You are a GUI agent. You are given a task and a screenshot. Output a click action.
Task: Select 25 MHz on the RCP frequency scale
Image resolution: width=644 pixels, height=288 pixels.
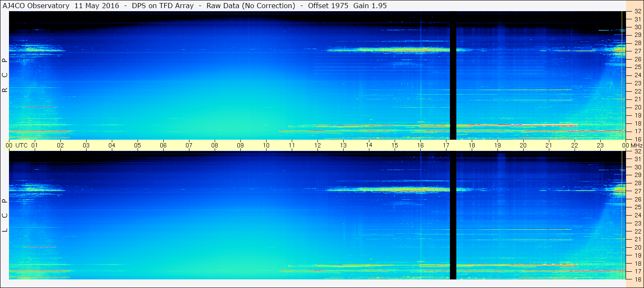point(637,67)
